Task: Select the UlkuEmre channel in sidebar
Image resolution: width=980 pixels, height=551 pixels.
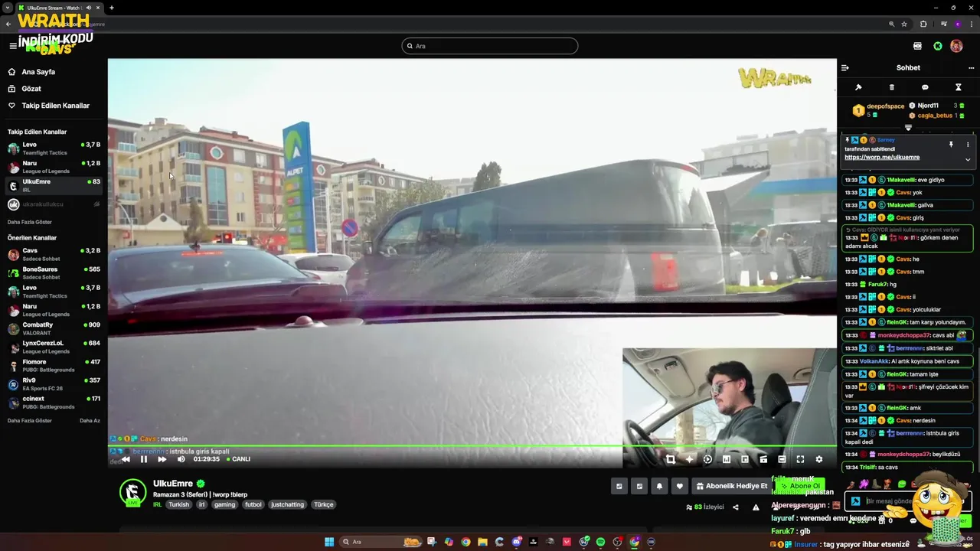Action: (54, 185)
